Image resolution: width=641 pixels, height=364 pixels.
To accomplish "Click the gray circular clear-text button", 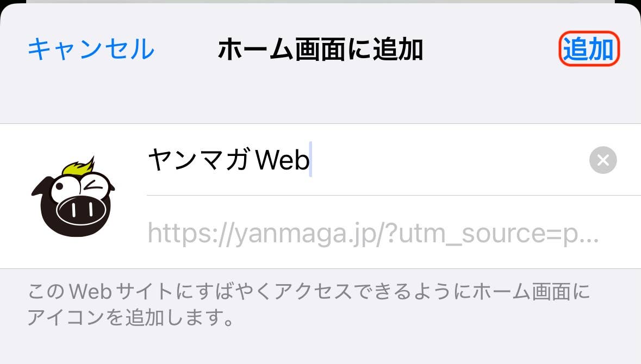I will [x=603, y=160].
